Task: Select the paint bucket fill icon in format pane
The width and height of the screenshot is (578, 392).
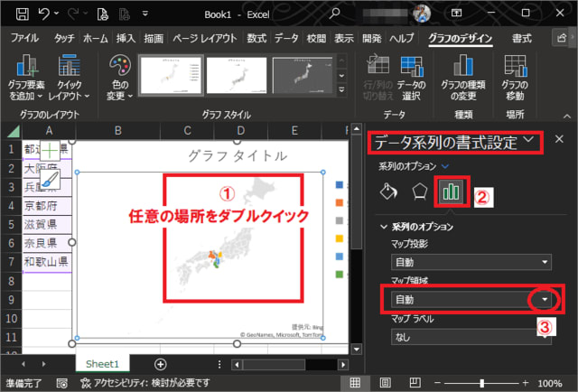Action: (387, 191)
